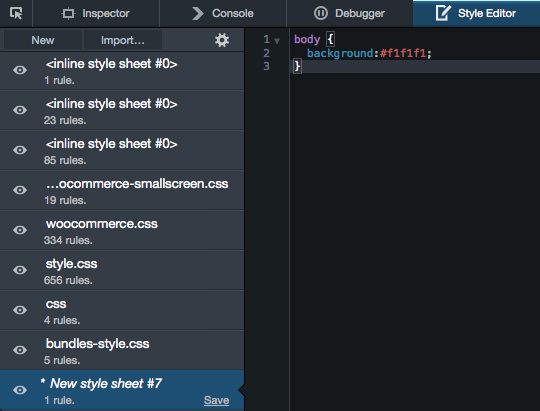
Task: Collapse the body rule fold arrow
Action: coord(277,41)
